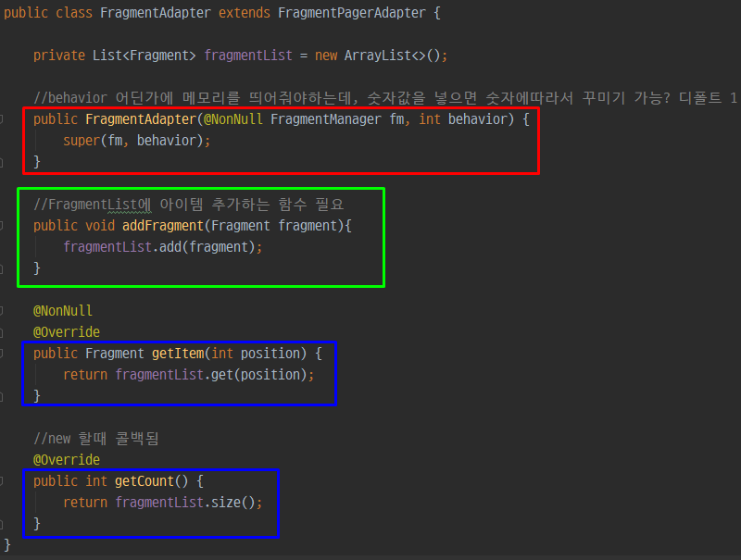Click the //FragmentList comment above addFragment

pyautogui.click(x=189, y=205)
